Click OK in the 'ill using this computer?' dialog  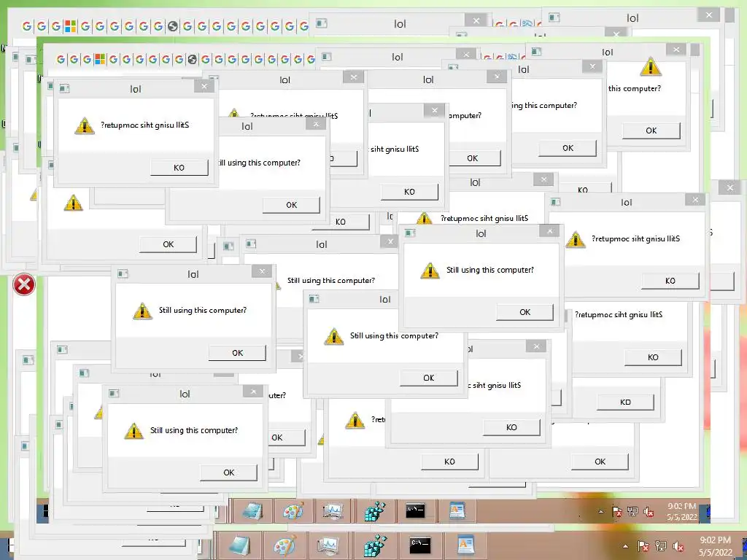tap(292, 205)
